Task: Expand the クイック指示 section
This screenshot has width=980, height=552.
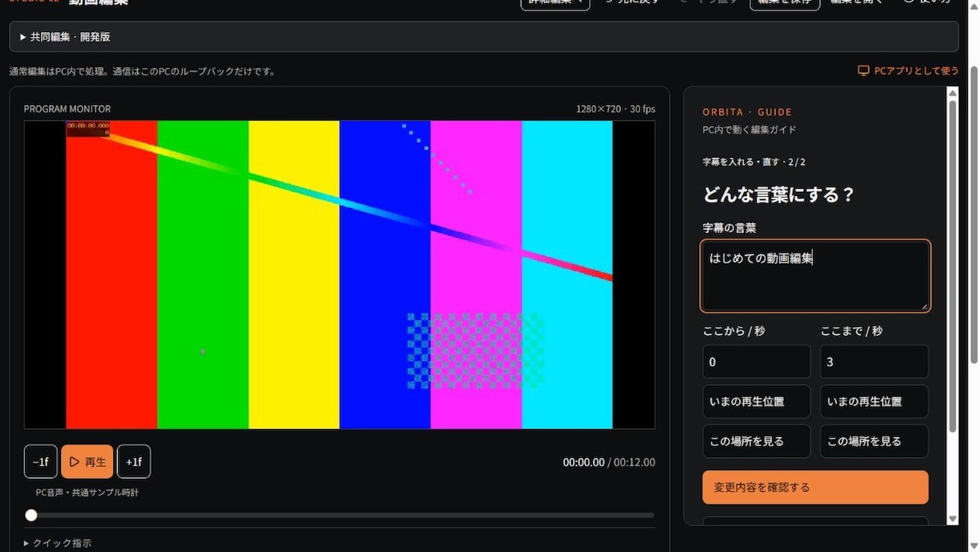Action: click(58, 543)
